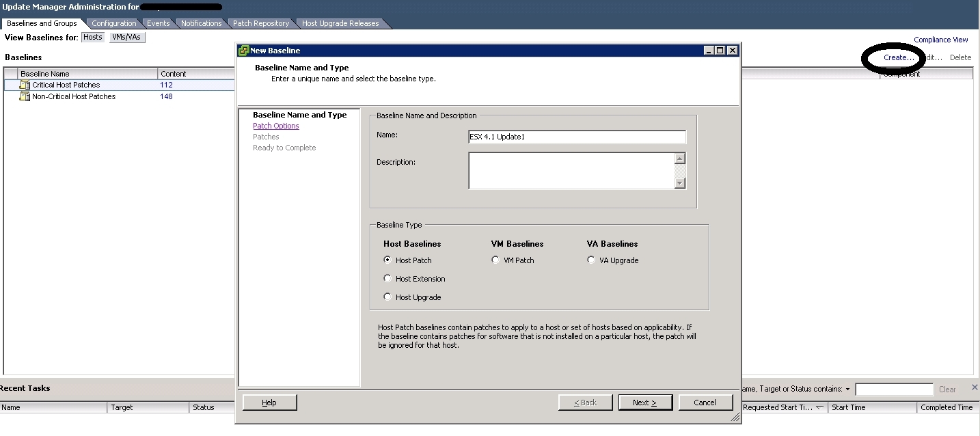Click the New Baseline dialog title icon
Viewport: 980px width, 436px height.
[243, 51]
